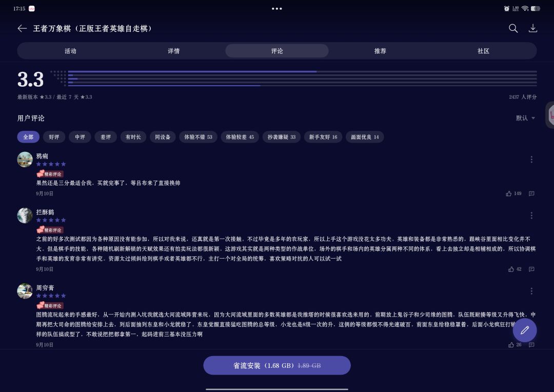Open review text starting 之前的好多次测试
This screenshot has height=392, width=554.
pos(286,249)
